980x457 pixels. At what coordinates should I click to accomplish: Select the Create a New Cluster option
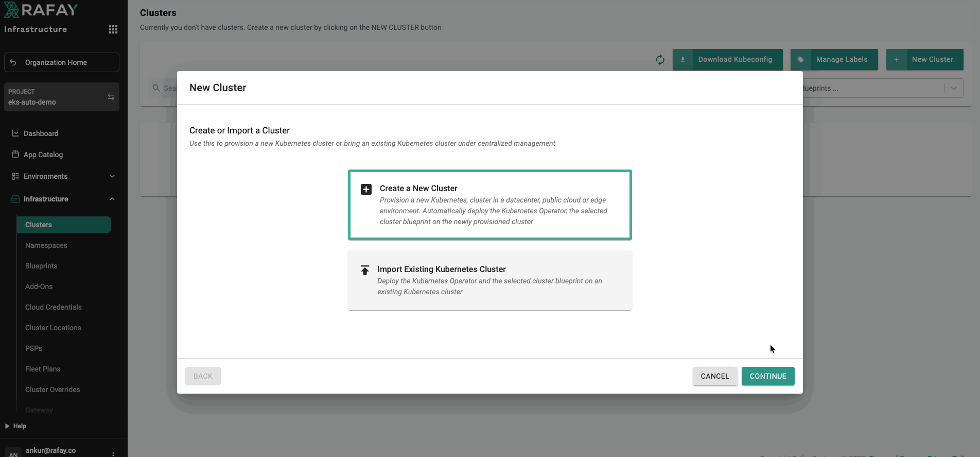(489, 205)
